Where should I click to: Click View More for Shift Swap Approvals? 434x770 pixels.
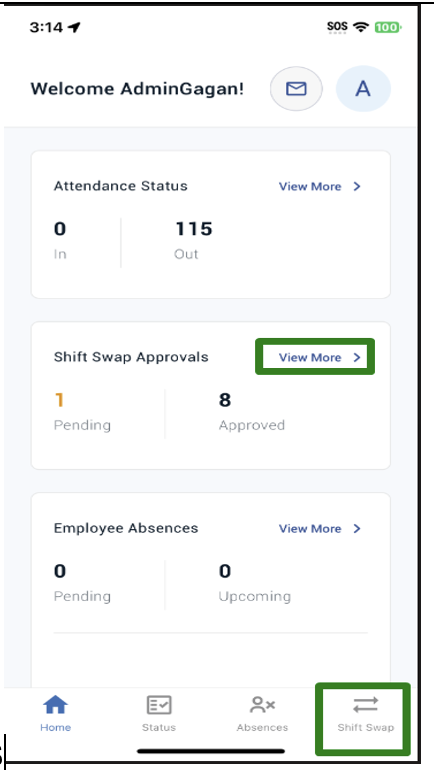coord(310,357)
